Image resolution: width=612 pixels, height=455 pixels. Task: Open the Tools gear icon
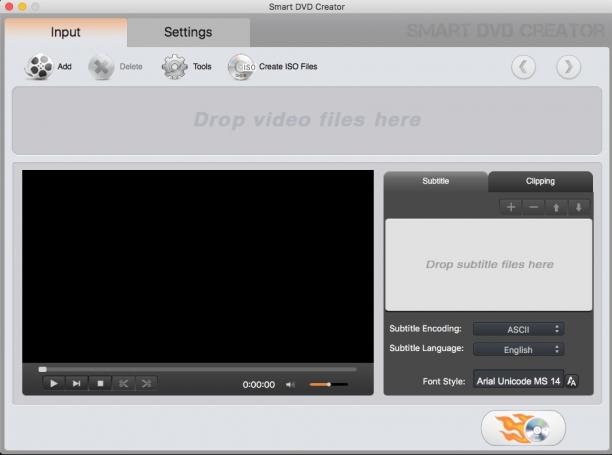pos(174,67)
